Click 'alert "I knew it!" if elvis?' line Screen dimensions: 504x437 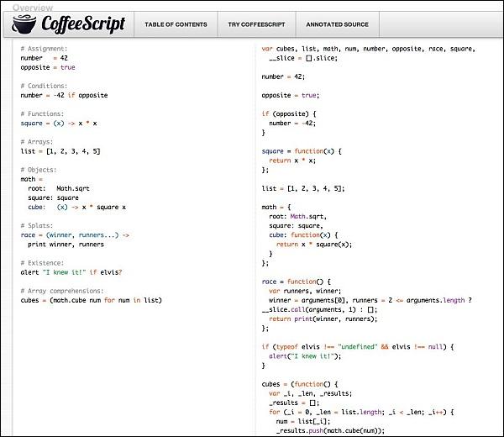(x=71, y=272)
